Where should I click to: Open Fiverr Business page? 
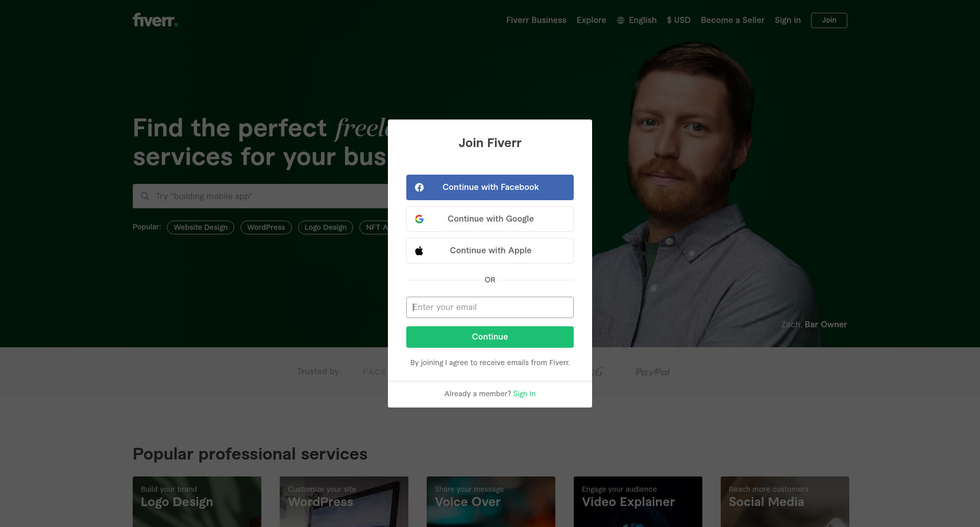pyautogui.click(x=536, y=20)
